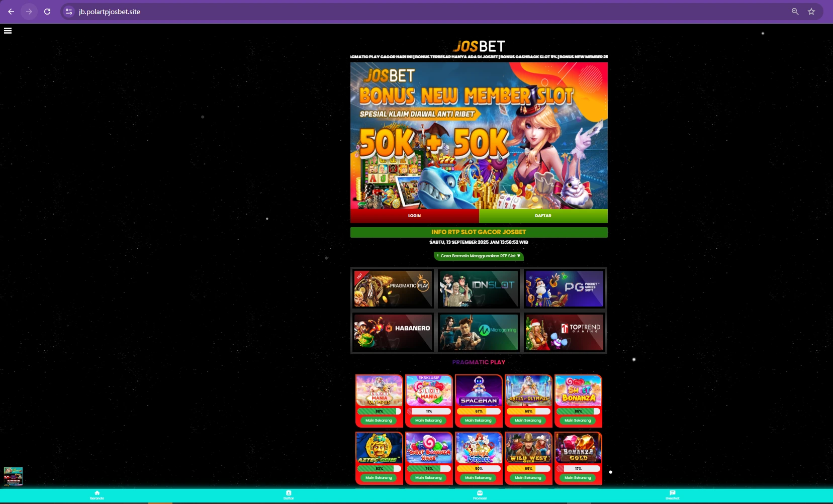Image resolution: width=833 pixels, height=504 pixels.
Task: Open the Bonanza Gold thumbnail
Action: point(578,448)
